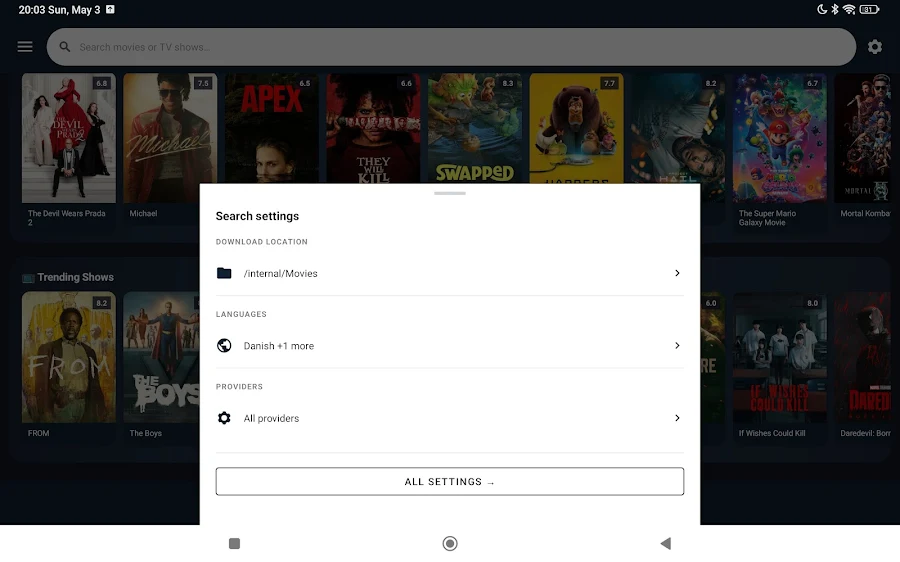Click the Michael title text under poster
The image size is (900, 562).
coord(143,214)
